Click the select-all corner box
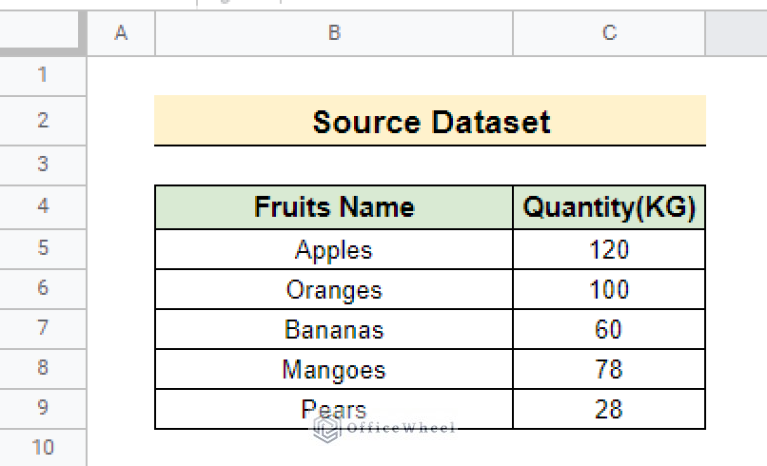The image size is (767, 466). tap(39, 30)
